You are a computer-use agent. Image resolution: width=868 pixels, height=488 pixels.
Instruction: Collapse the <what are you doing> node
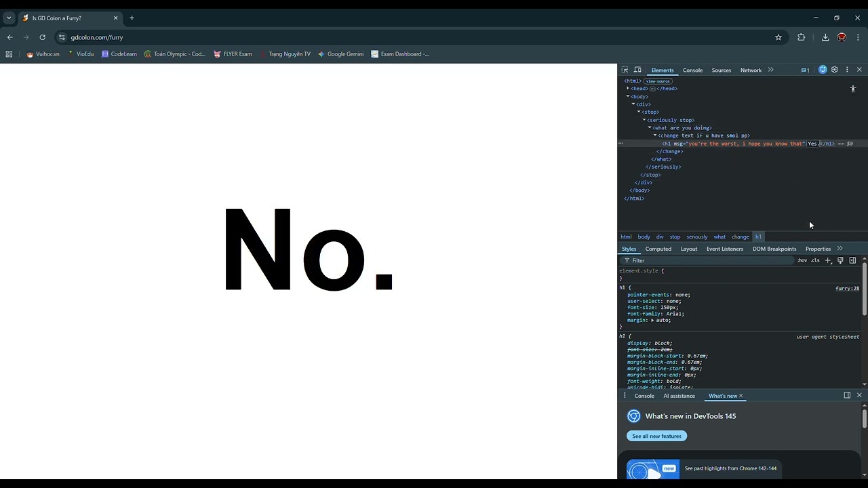(x=650, y=127)
